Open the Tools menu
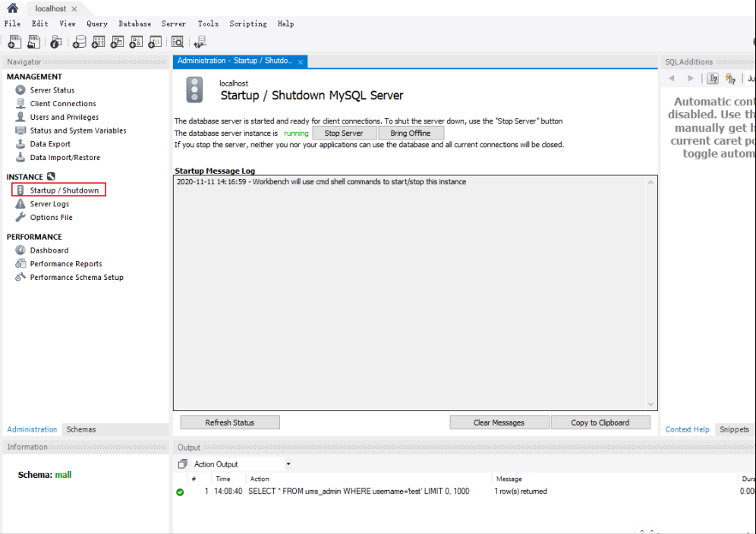This screenshot has height=534, width=756. pos(208,23)
